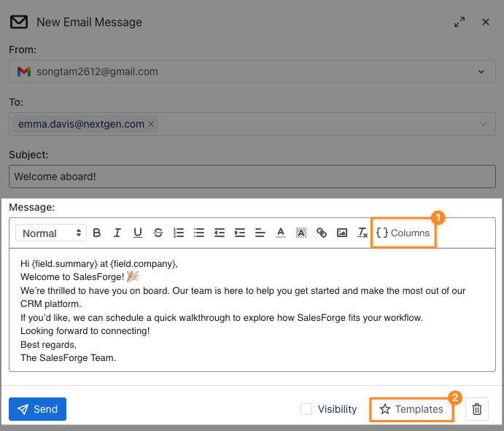Clear text formatting
This screenshot has height=431, width=504.
[363, 233]
